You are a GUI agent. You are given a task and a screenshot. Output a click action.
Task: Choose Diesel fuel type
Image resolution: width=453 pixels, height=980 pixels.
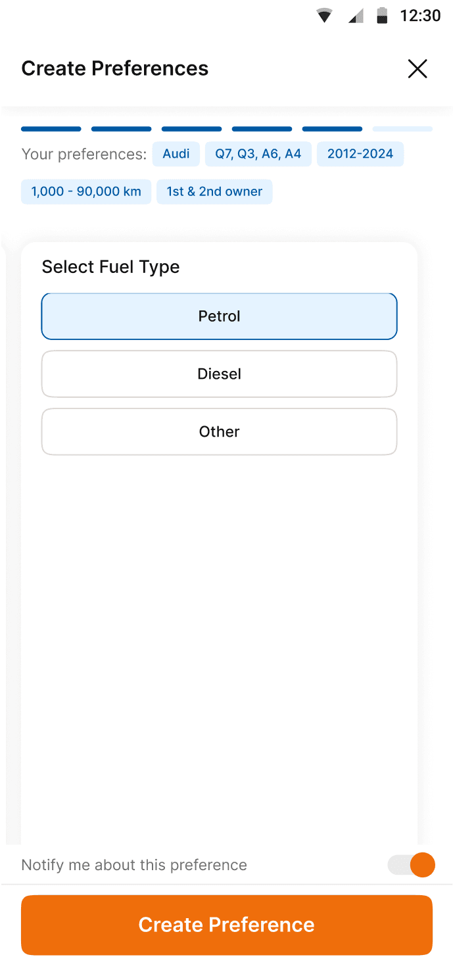click(x=219, y=374)
